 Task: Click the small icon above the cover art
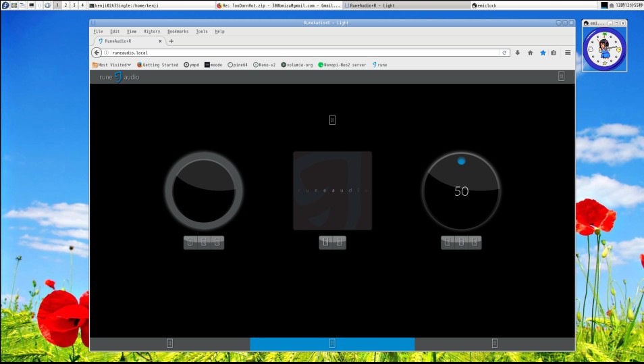tap(332, 120)
